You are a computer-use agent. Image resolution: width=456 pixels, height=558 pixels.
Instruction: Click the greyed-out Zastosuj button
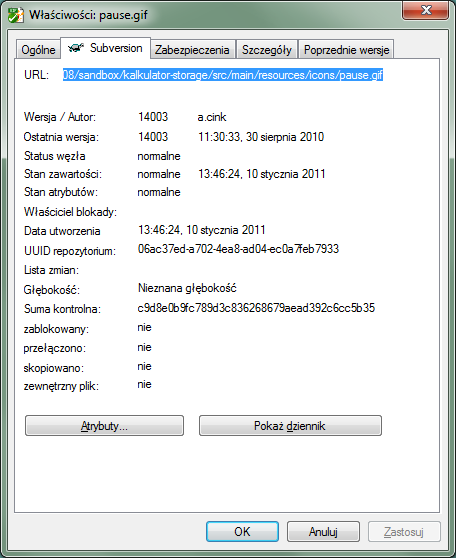tap(404, 531)
